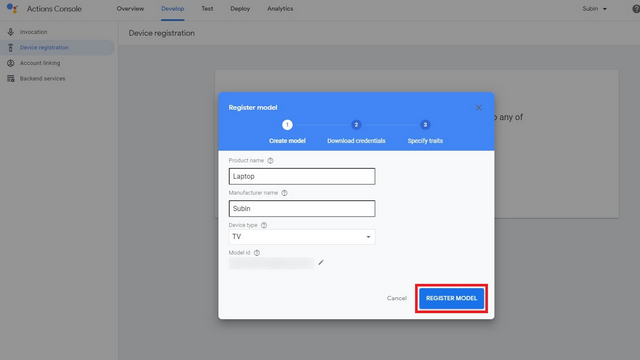Click the Manufacturer name help icon
This screenshot has width=640, height=360.
tap(284, 193)
